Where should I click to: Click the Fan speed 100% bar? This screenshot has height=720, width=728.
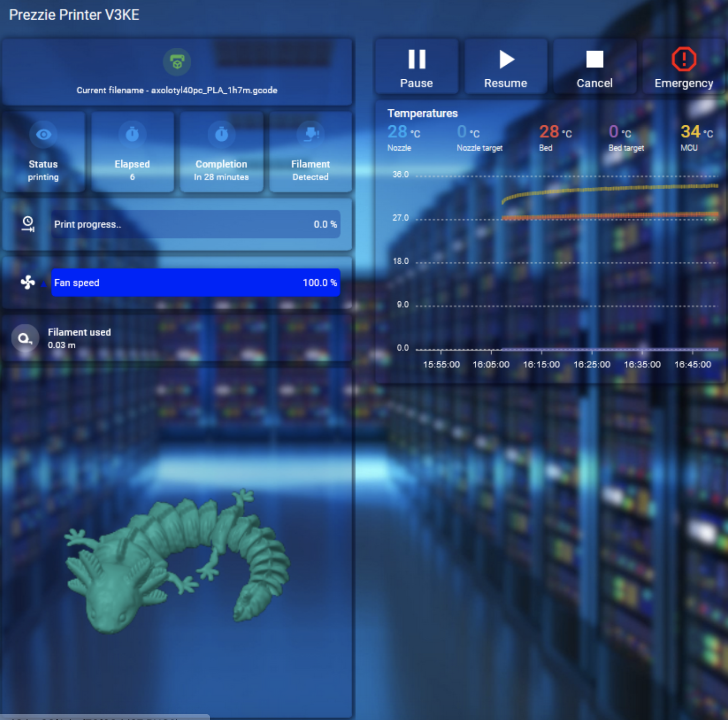click(x=195, y=283)
